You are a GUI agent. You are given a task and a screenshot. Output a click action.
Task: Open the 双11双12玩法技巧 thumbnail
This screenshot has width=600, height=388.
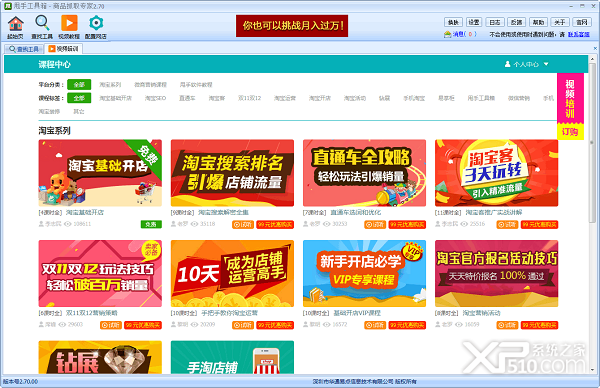pos(100,274)
